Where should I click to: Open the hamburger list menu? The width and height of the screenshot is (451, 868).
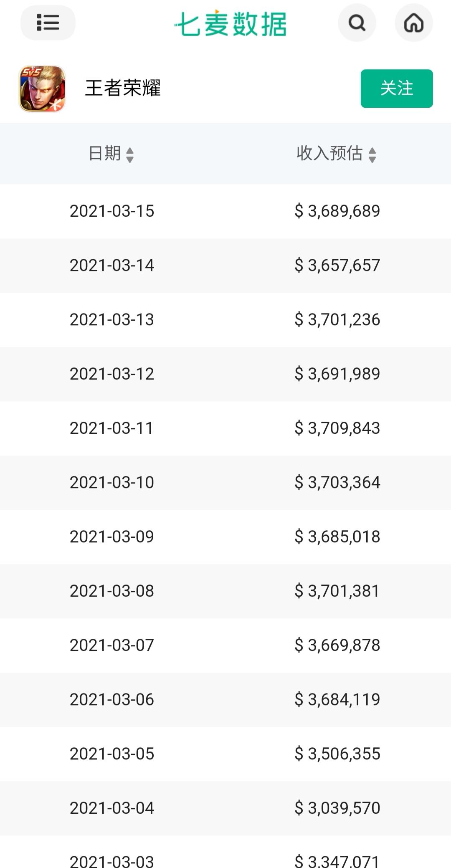(x=48, y=23)
